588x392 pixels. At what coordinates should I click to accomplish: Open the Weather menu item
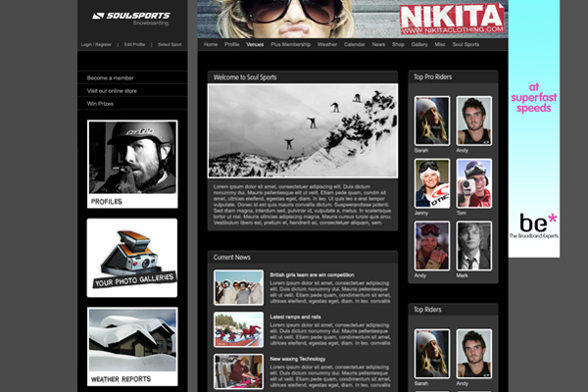(327, 44)
